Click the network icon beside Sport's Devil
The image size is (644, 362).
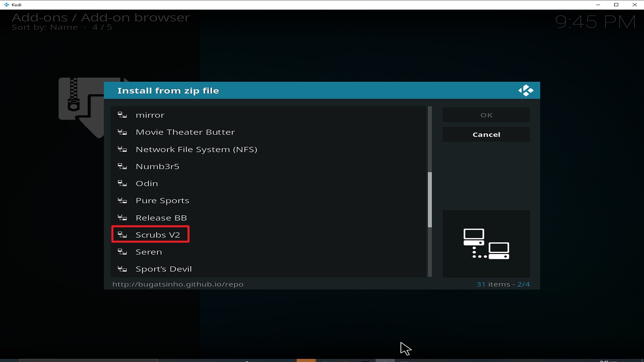click(x=122, y=269)
